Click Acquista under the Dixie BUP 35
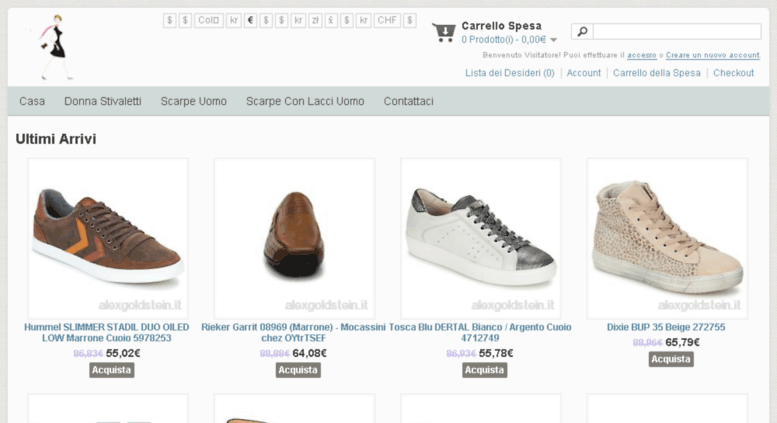The image size is (777, 423). (x=671, y=359)
